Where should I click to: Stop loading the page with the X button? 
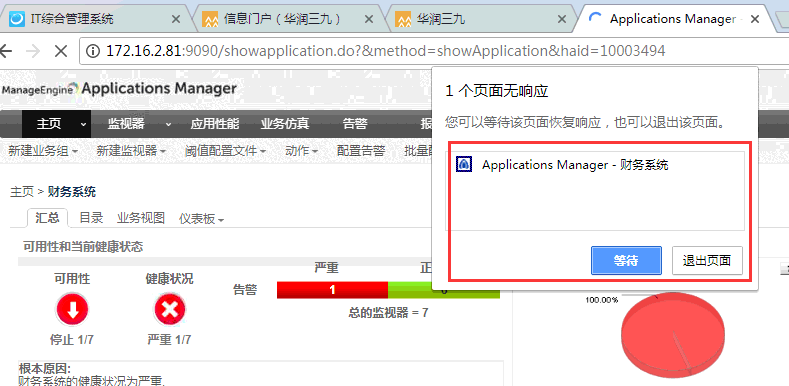pyautogui.click(x=61, y=51)
